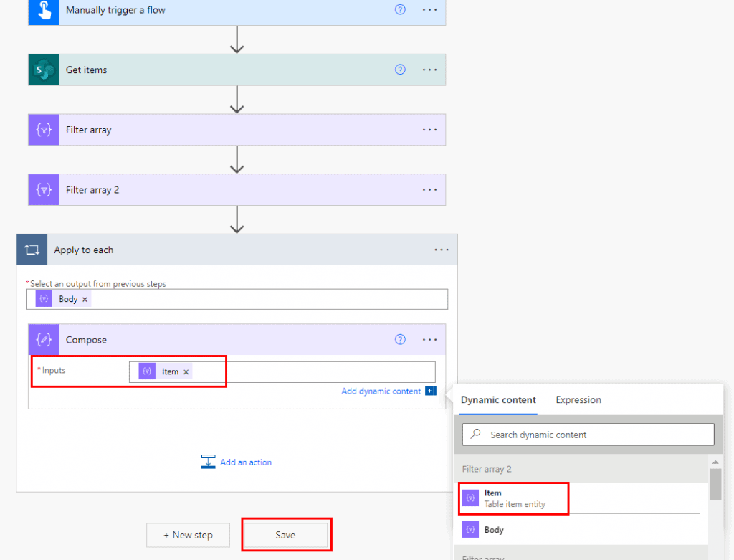Screen dimensions: 734x560
Task: Switch to the Dynamic content tab
Action: coord(498,400)
